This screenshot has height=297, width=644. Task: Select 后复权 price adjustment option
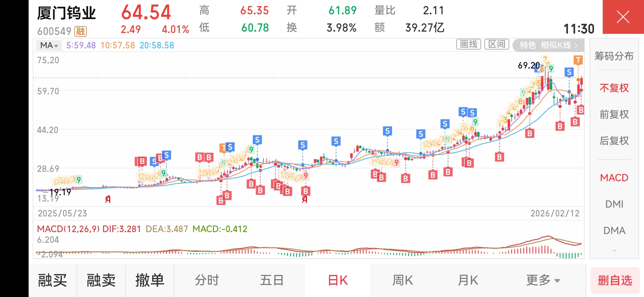pyautogui.click(x=614, y=141)
